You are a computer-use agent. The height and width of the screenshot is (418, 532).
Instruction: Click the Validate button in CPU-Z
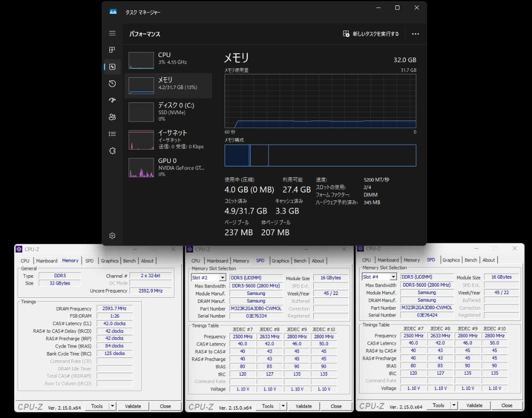(133, 406)
